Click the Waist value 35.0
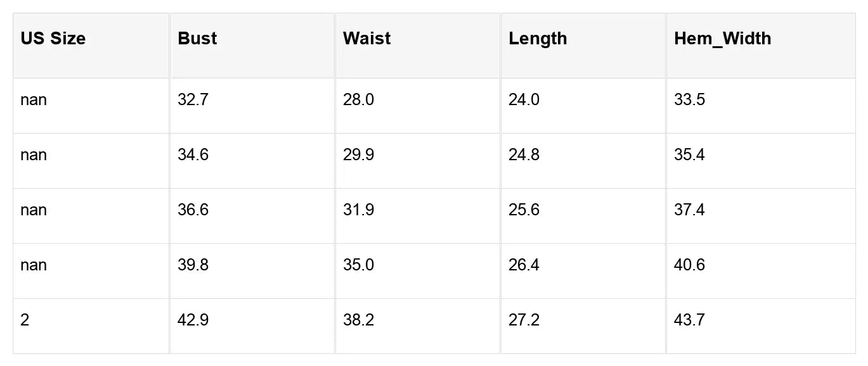The height and width of the screenshot is (366, 868). click(x=358, y=265)
